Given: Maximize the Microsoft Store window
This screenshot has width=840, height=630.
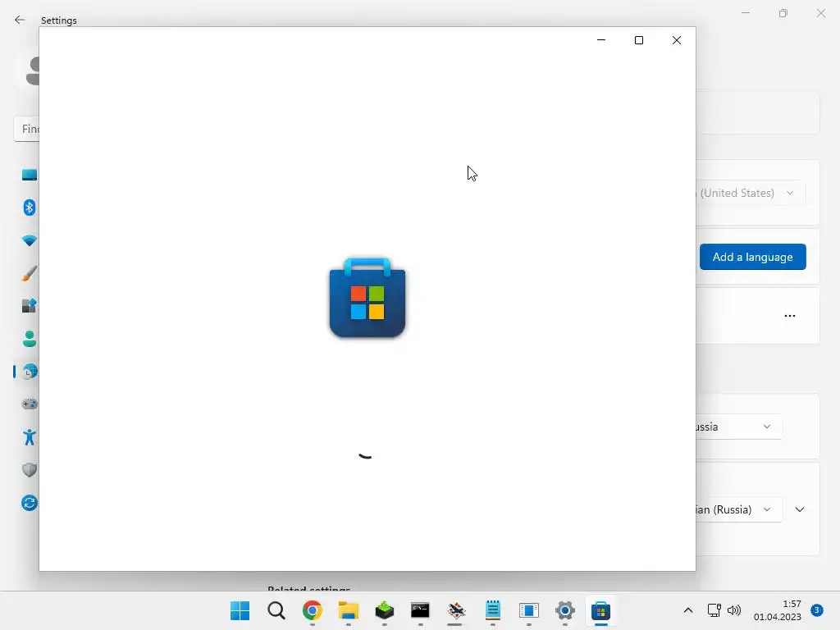Looking at the screenshot, I should 638,40.
